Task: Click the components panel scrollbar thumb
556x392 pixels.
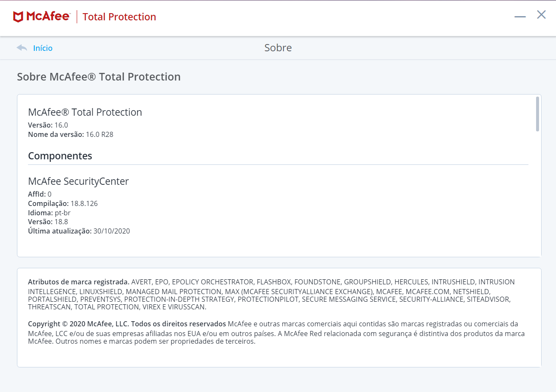Action: click(x=537, y=114)
